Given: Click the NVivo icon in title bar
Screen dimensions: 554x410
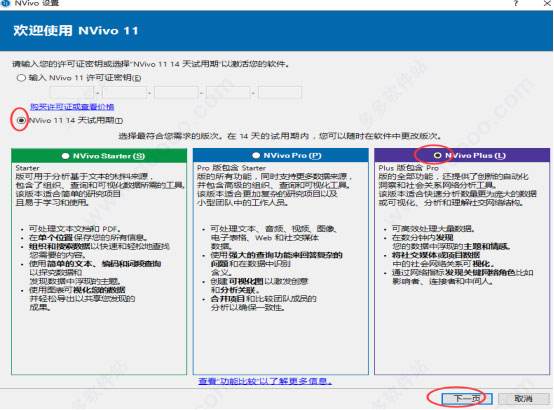Looking at the screenshot, I should click(x=6, y=3).
